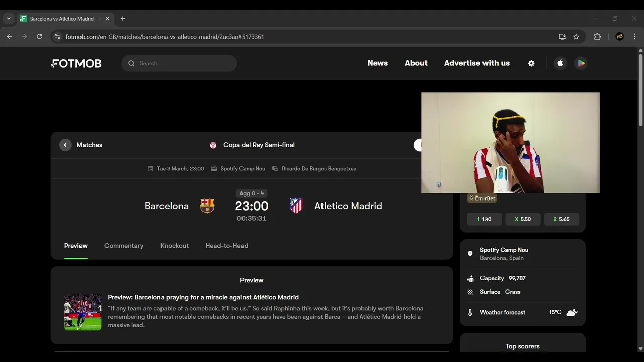Click the Atletico Madrid club crest
This screenshot has height=362, width=644.
click(x=296, y=206)
